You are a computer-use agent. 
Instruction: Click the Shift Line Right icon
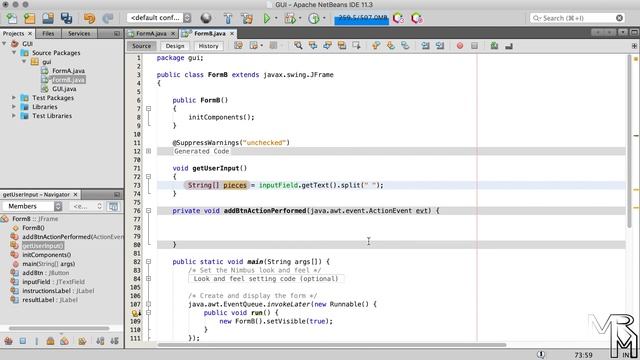(440, 46)
